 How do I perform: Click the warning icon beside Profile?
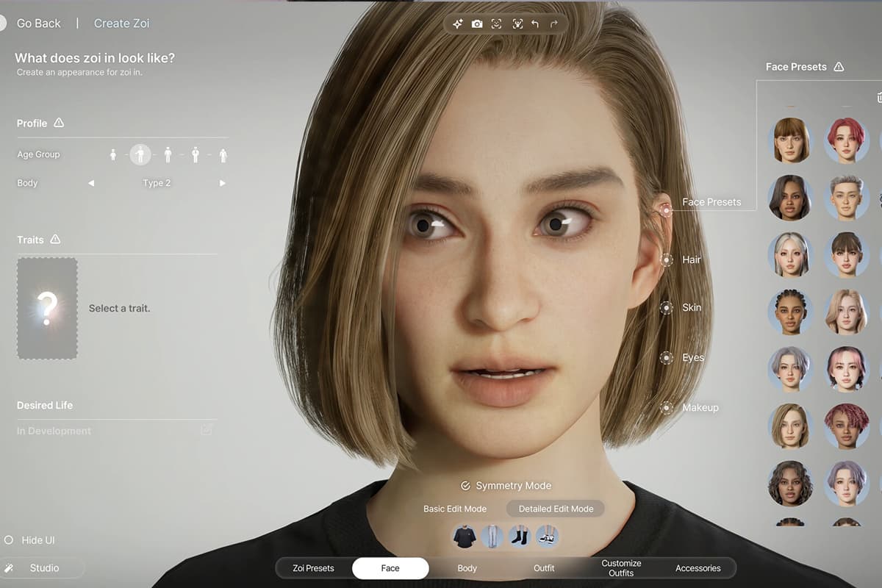[59, 123]
